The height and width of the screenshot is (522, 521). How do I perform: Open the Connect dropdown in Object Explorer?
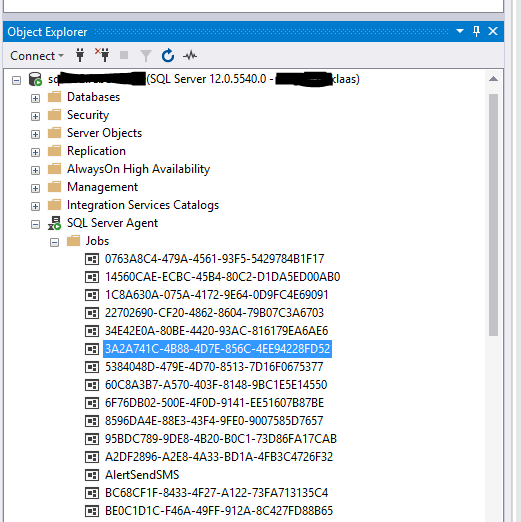coord(37,56)
